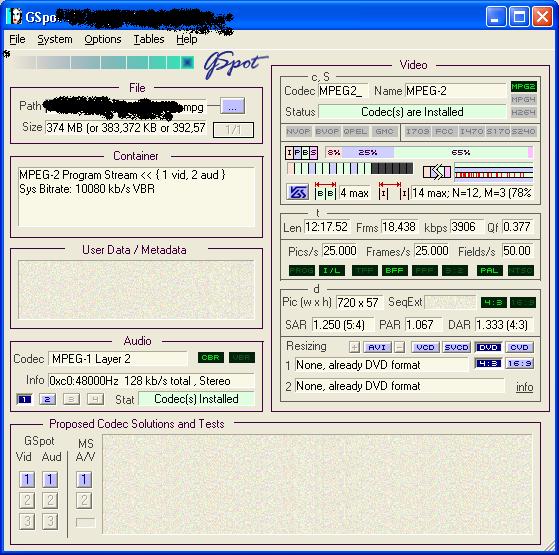Click the Size field showing 374 MB
559x555 pixels.
125,128
